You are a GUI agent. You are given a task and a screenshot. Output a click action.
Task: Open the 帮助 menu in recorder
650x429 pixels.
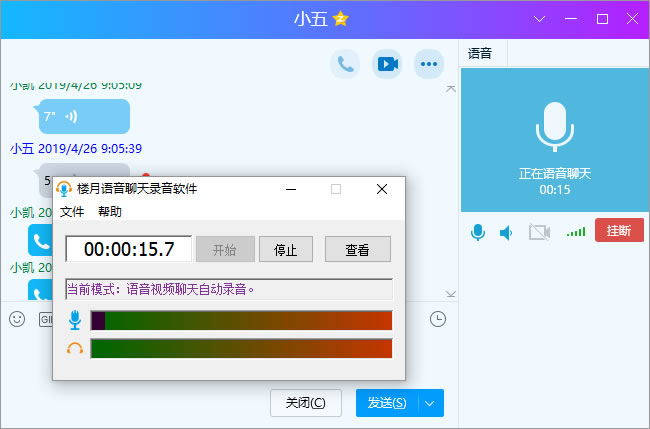click(109, 211)
